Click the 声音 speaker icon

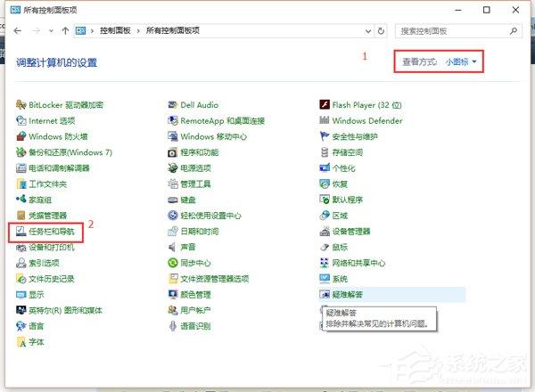(x=173, y=247)
